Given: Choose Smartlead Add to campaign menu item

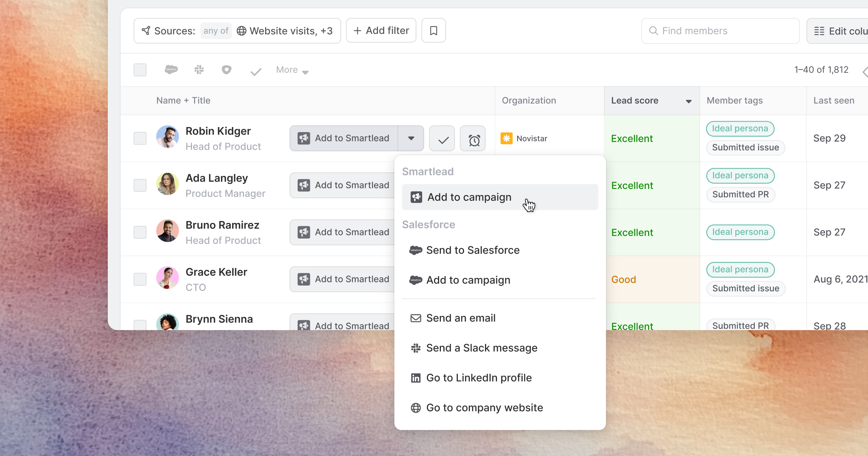Looking at the screenshot, I should point(500,197).
